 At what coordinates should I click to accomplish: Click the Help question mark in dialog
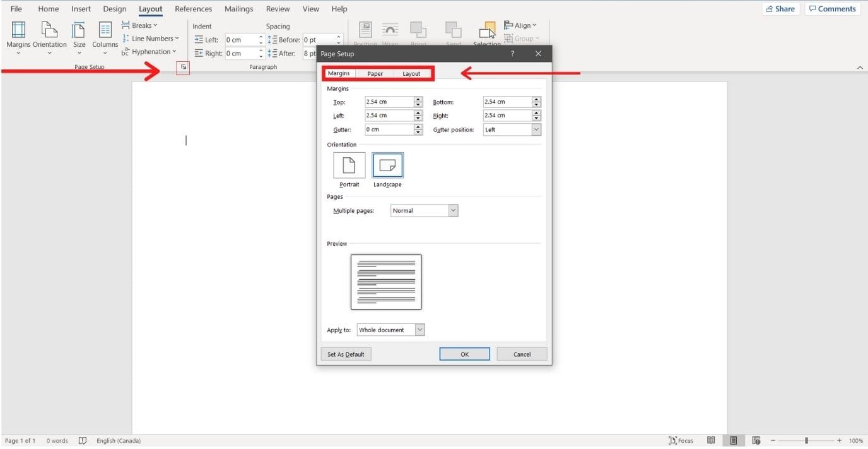(512, 54)
